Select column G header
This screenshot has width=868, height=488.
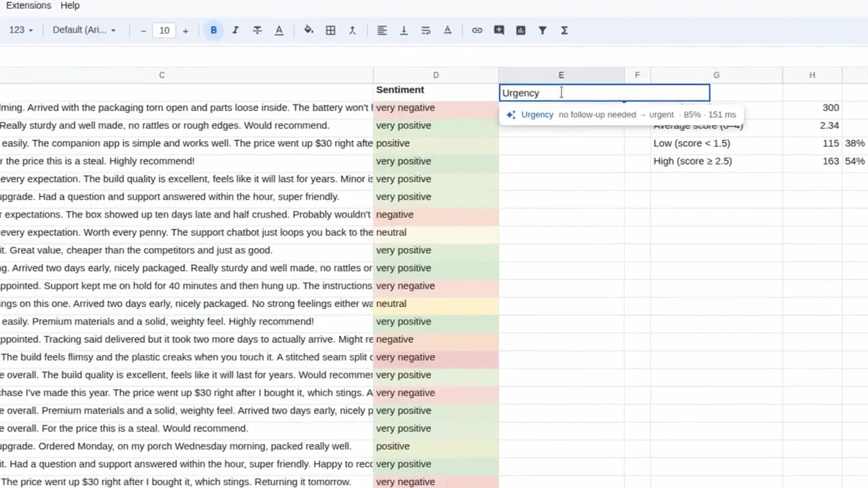coord(716,75)
